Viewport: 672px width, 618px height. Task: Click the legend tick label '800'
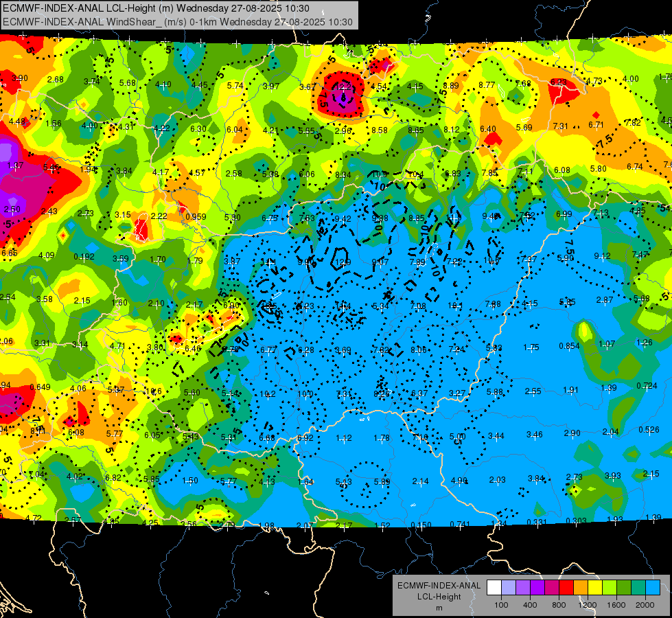pyautogui.click(x=559, y=605)
